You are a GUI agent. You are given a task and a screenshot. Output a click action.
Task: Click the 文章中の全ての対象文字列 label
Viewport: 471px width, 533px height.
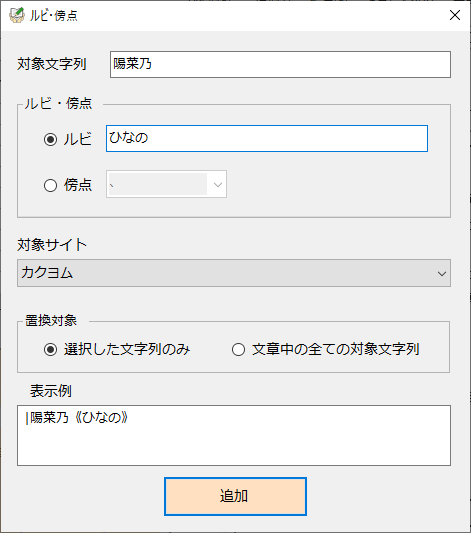click(336, 349)
